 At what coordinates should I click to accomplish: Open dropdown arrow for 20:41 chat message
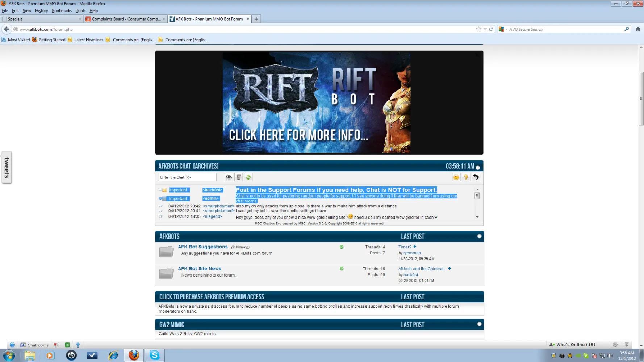(x=160, y=211)
